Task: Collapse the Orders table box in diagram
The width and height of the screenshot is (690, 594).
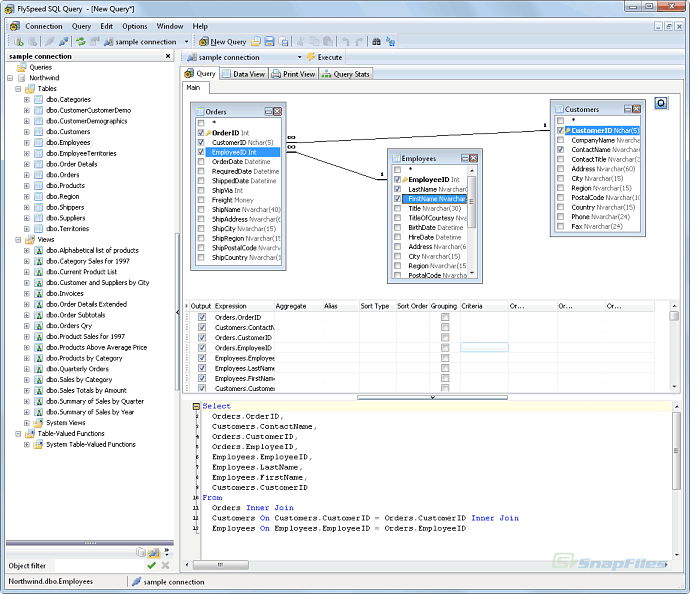Action: (x=268, y=112)
